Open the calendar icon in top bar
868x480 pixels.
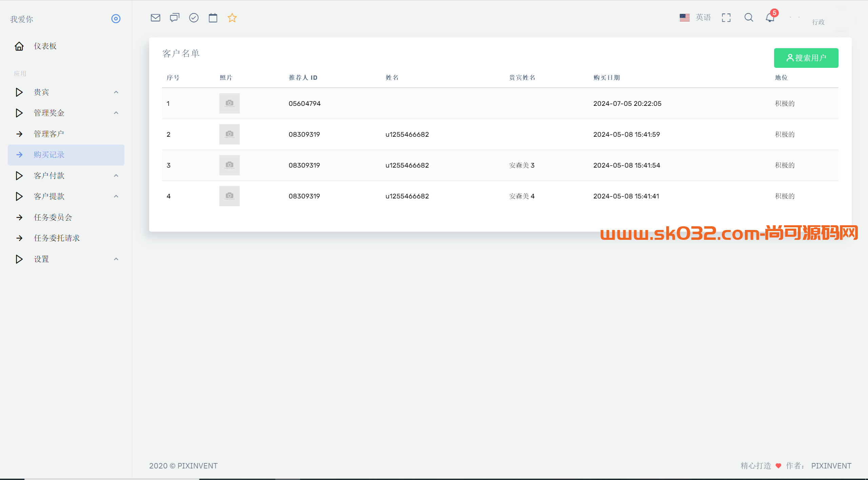pos(213,18)
